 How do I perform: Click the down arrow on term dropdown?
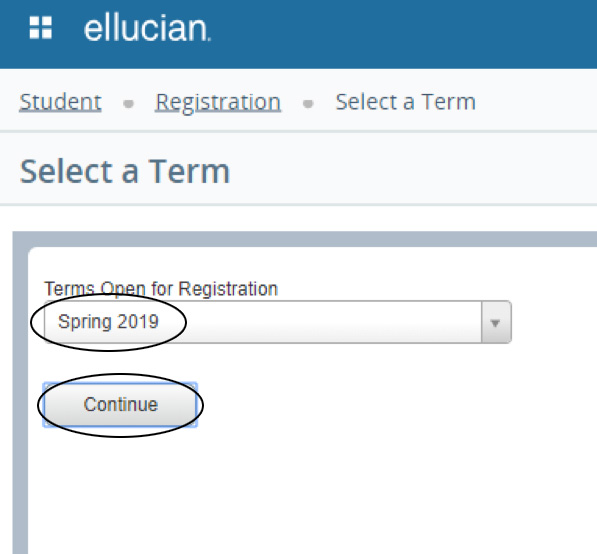point(495,323)
